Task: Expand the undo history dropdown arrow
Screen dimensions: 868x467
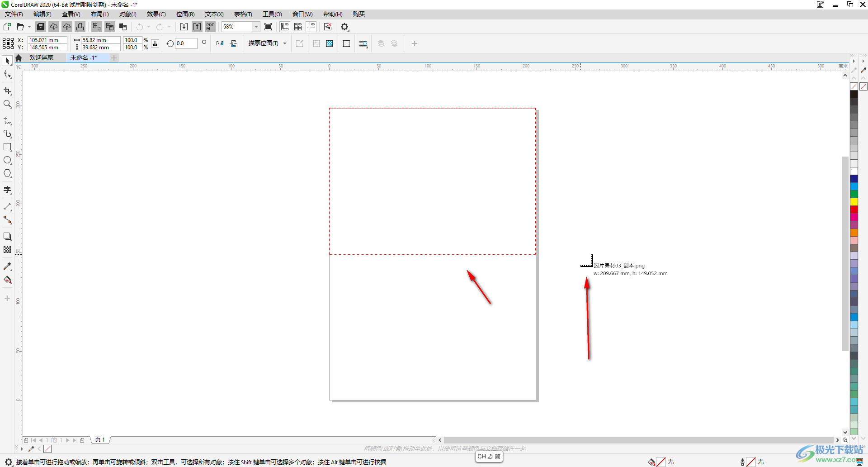Action: coord(149,27)
